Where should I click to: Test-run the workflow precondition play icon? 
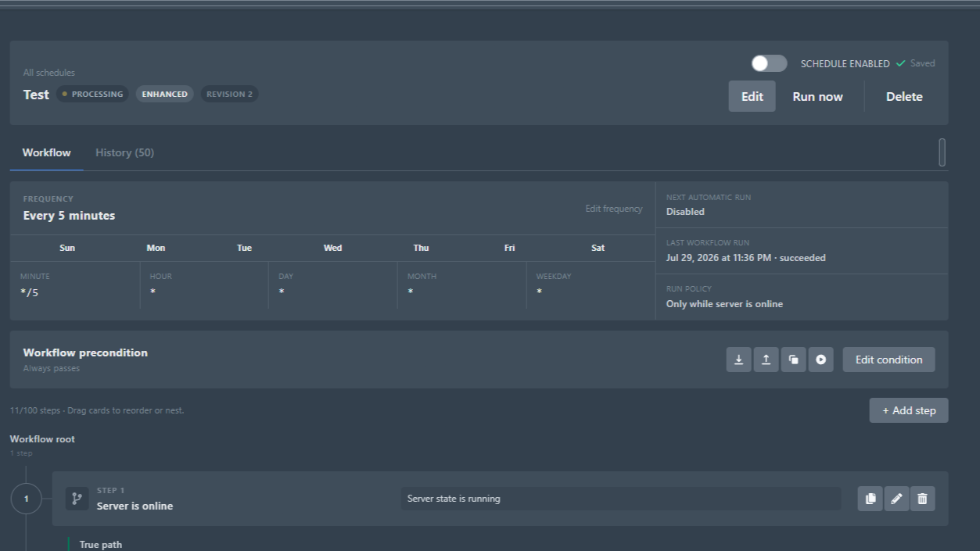click(x=820, y=360)
